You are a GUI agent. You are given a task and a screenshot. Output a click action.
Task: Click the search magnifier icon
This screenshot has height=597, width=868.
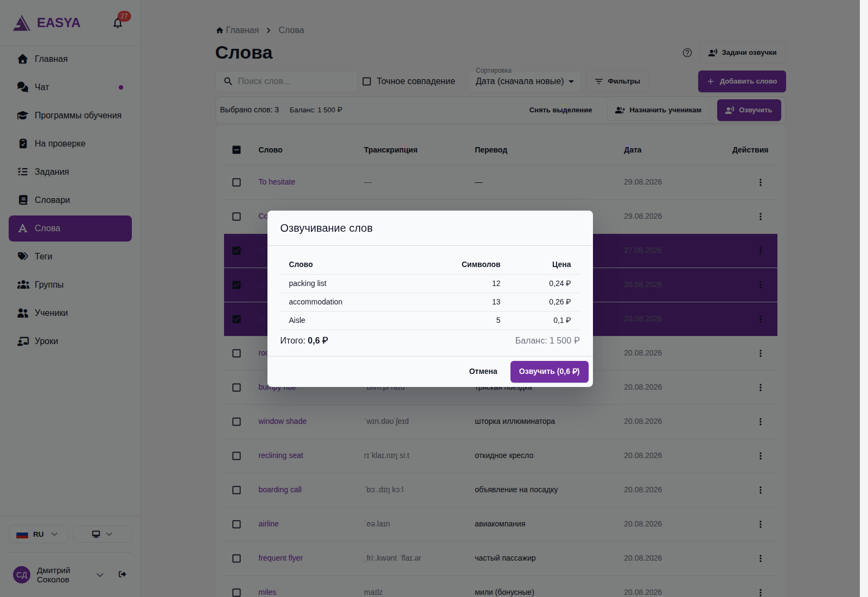pyautogui.click(x=228, y=81)
